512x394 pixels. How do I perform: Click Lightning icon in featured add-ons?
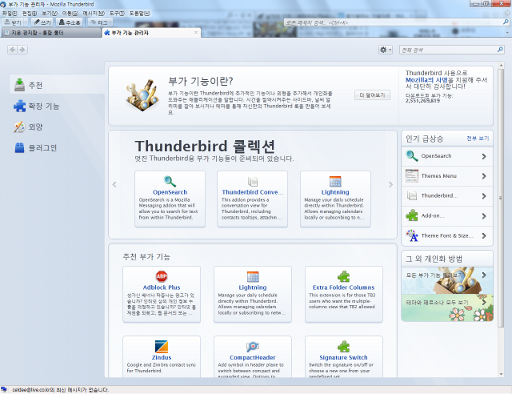point(253,277)
